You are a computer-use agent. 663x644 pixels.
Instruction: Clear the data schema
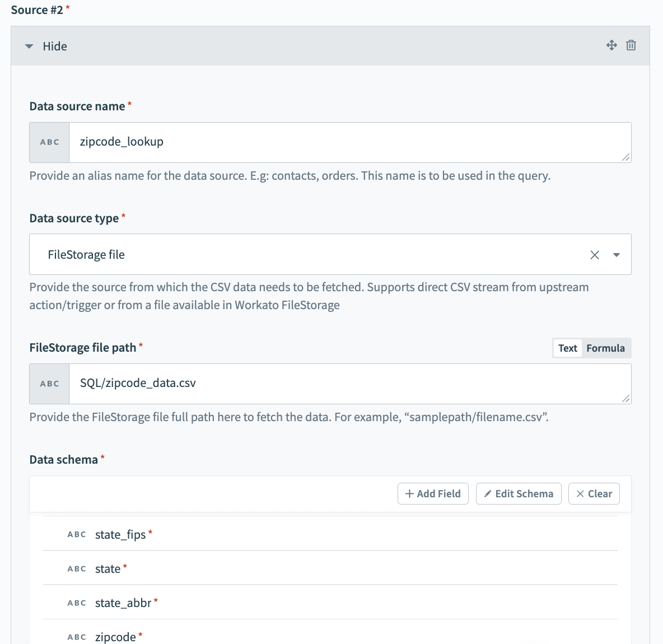pyautogui.click(x=594, y=493)
